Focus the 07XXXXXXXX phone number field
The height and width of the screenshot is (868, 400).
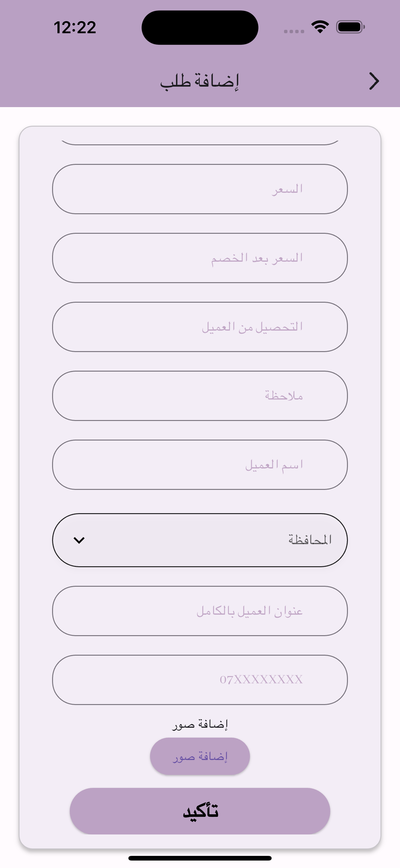pos(200,680)
